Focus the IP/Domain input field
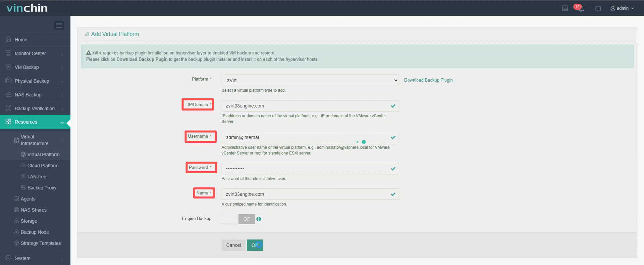Image resolution: width=644 pixels, height=265 pixels. [x=310, y=106]
